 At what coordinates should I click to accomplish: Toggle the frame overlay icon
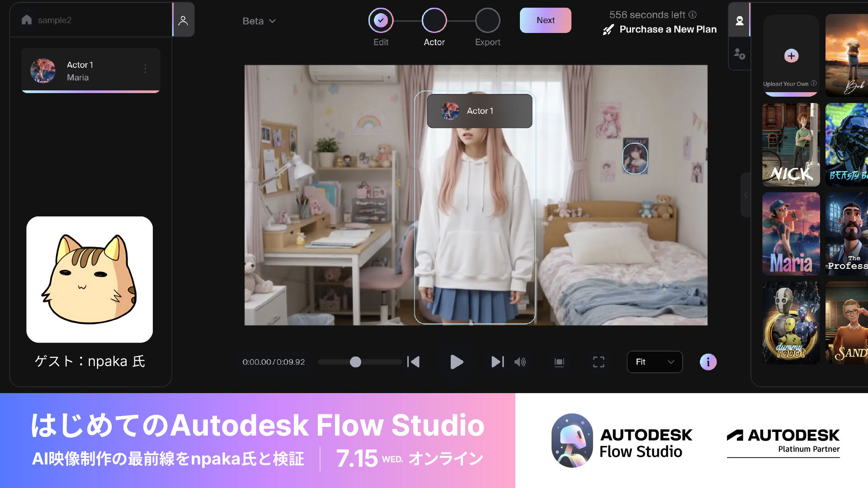[x=559, y=362]
